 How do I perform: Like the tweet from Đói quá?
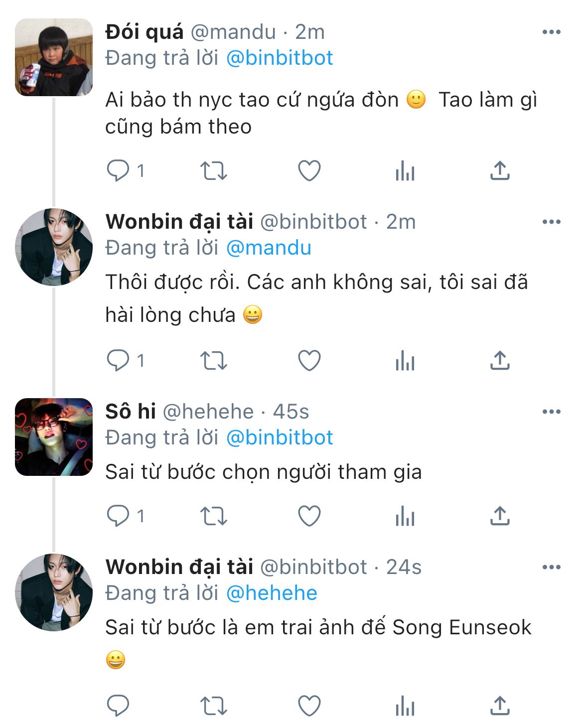[309, 170]
